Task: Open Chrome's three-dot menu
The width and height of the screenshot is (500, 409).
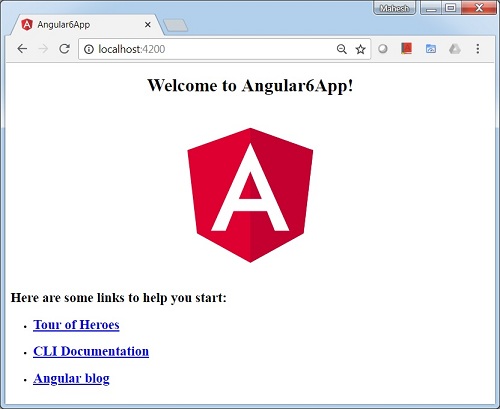Action: 478,49
